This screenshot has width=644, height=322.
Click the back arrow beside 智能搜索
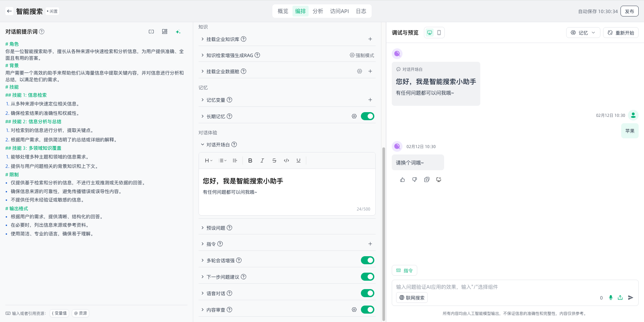point(9,11)
